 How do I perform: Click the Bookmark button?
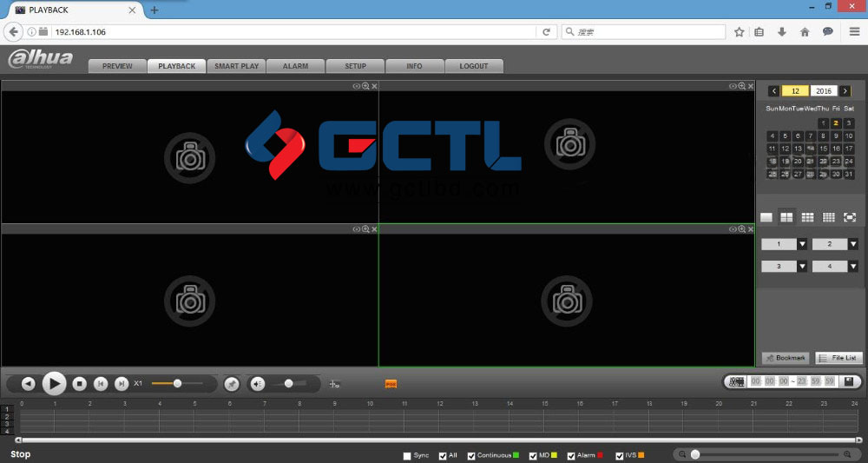[x=786, y=358]
